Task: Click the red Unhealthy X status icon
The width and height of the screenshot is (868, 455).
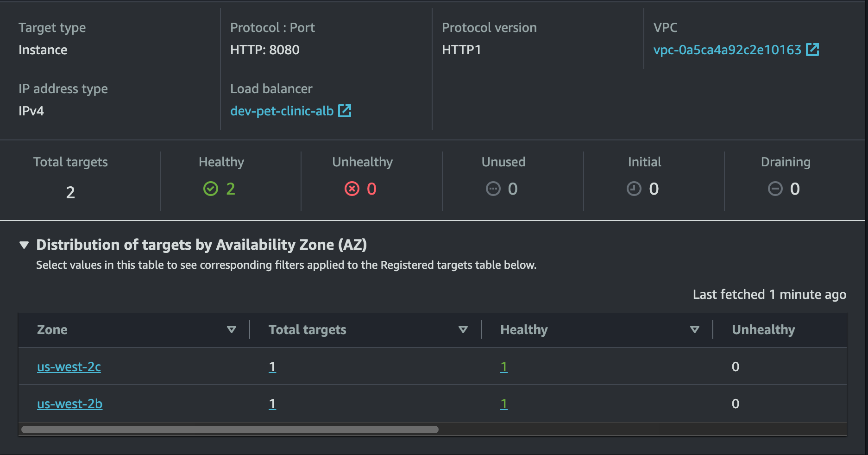Action: (352, 189)
